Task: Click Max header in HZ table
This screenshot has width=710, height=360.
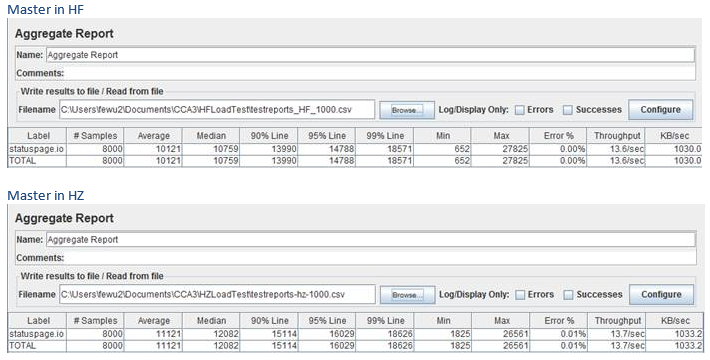Action: pos(501,321)
